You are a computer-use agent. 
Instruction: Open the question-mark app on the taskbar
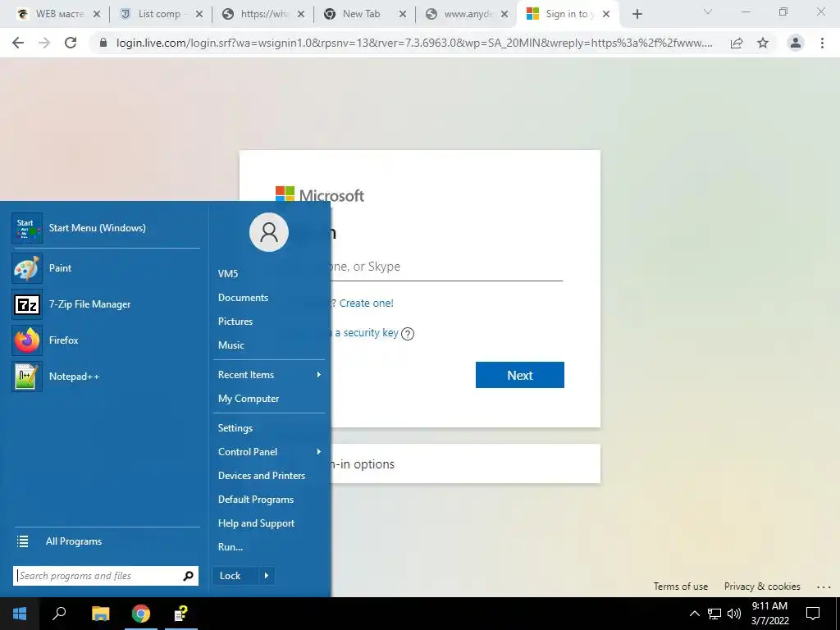(181, 614)
